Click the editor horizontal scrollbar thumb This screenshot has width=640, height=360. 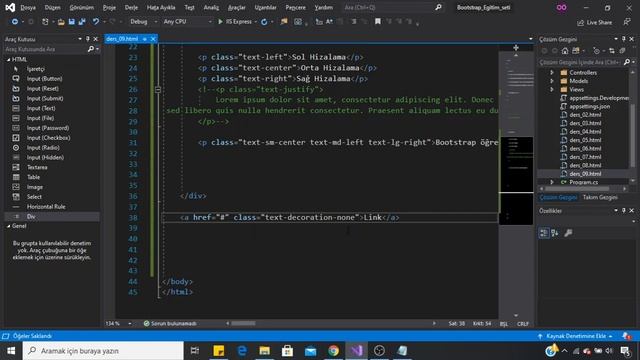point(243,323)
